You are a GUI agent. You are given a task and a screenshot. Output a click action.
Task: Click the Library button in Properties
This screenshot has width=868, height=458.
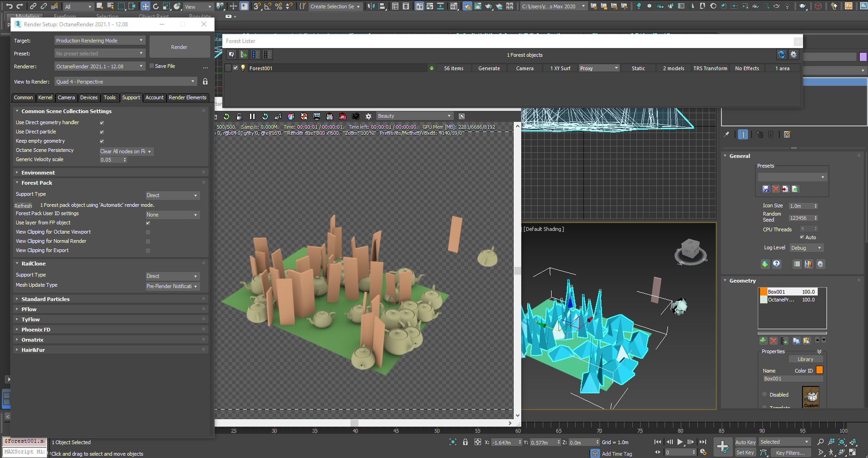805,359
